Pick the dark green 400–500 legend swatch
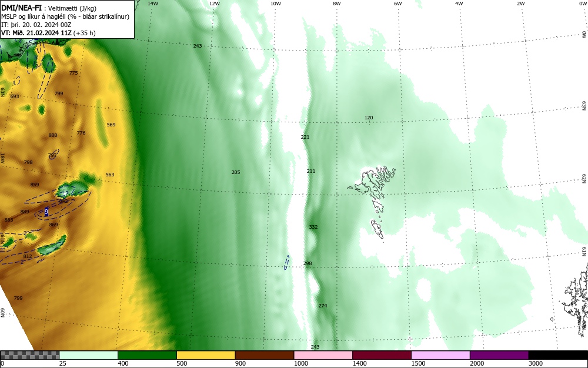 click(147, 355)
